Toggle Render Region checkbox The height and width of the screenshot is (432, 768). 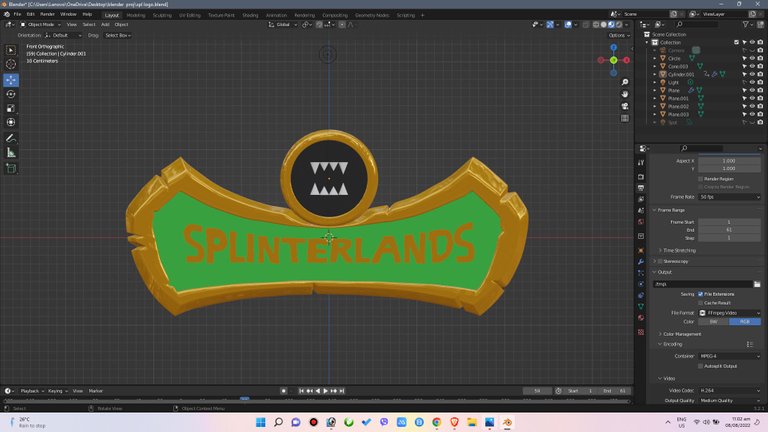pos(700,179)
